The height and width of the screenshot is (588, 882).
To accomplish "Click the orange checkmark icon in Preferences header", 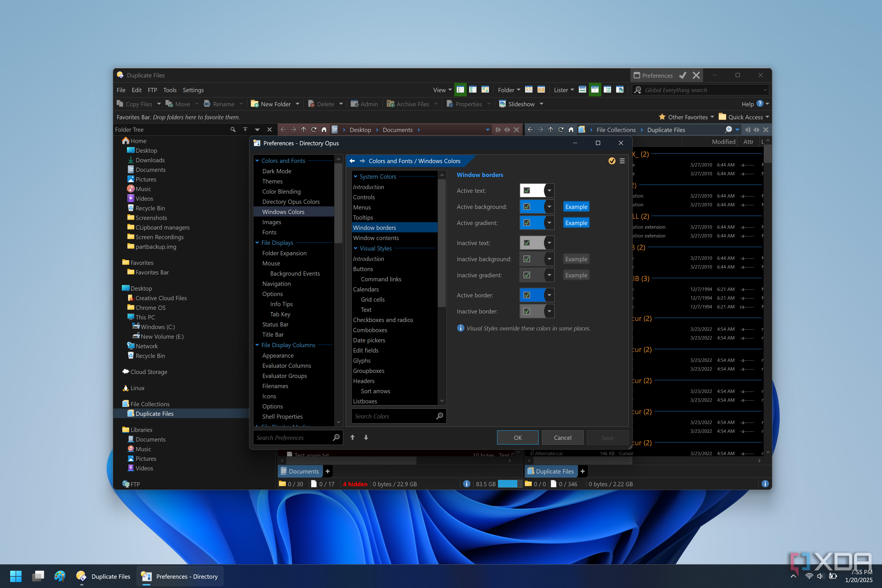I will click(612, 161).
